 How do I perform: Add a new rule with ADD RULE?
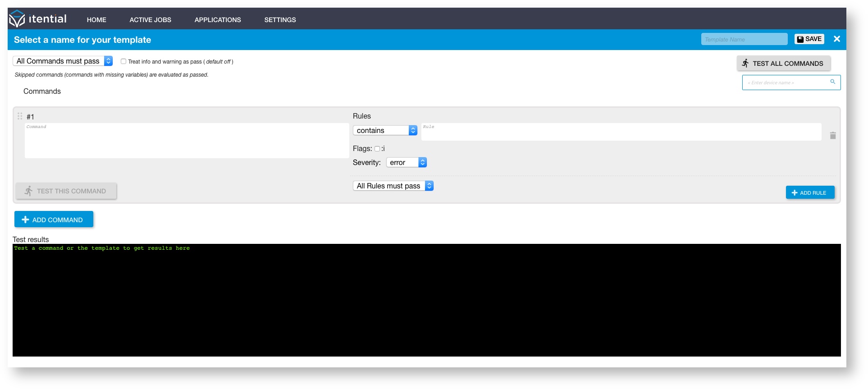click(810, 192)
